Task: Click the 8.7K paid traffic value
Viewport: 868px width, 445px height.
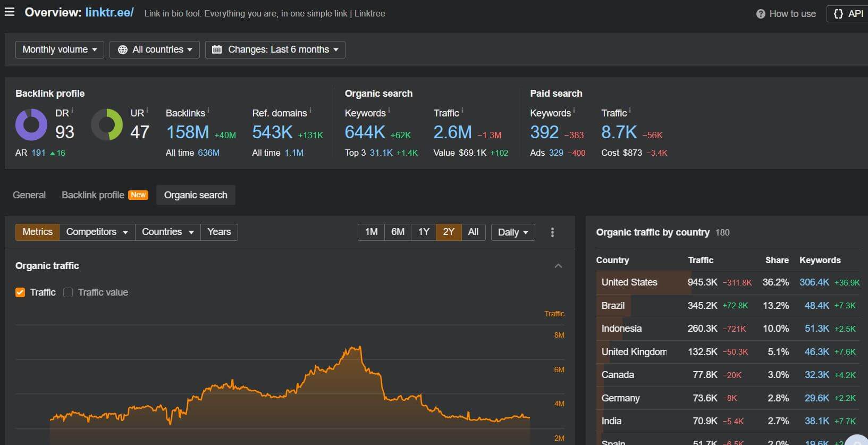Action: 619,132
